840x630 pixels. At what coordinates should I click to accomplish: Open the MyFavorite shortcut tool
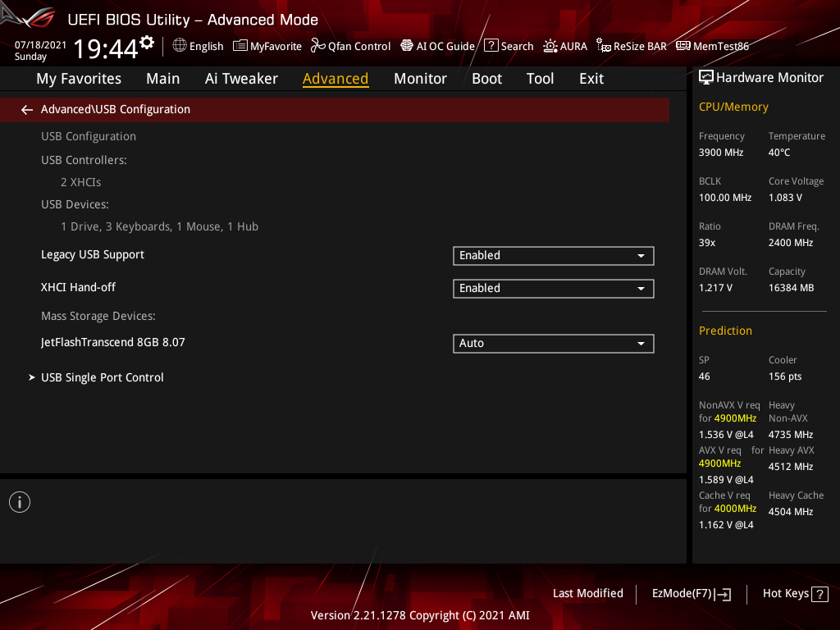point(267,46)
